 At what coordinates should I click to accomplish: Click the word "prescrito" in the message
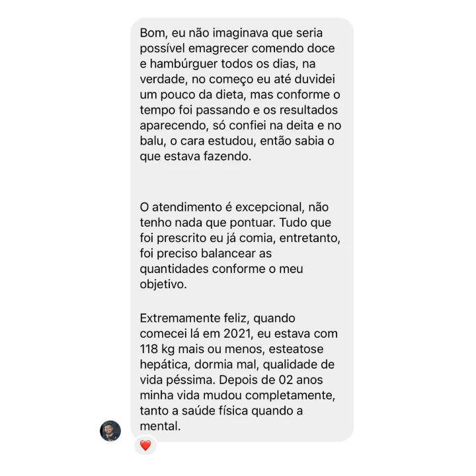point(182,238)
